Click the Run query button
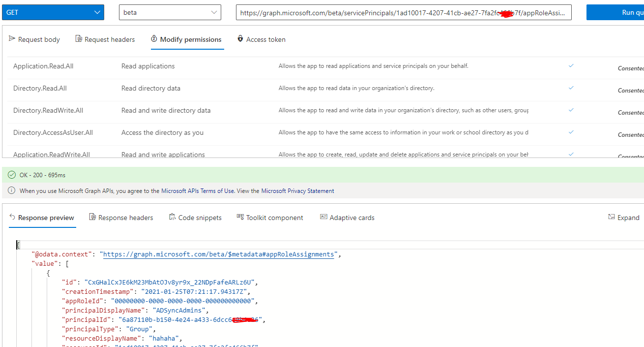This screenshot has width=644, height=347. pos(615,12)
